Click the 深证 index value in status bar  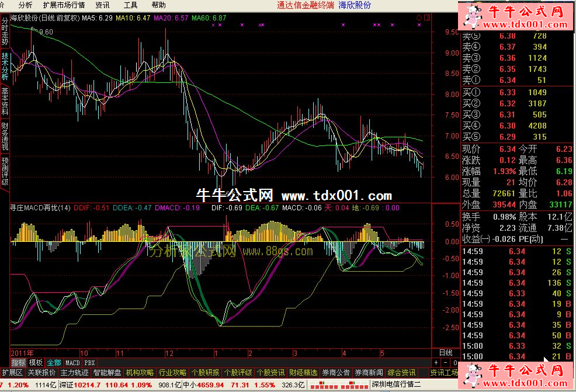click(87, 384)
